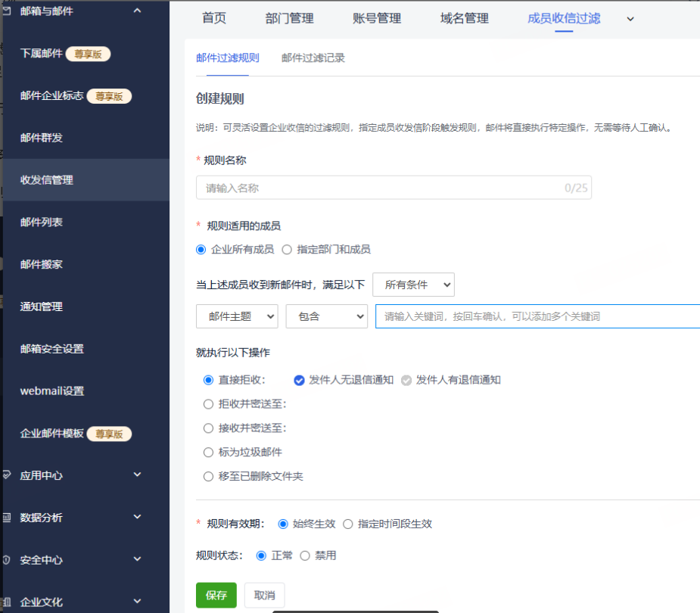Toggle 发件人无退信通知 option

tap(299, 380)
